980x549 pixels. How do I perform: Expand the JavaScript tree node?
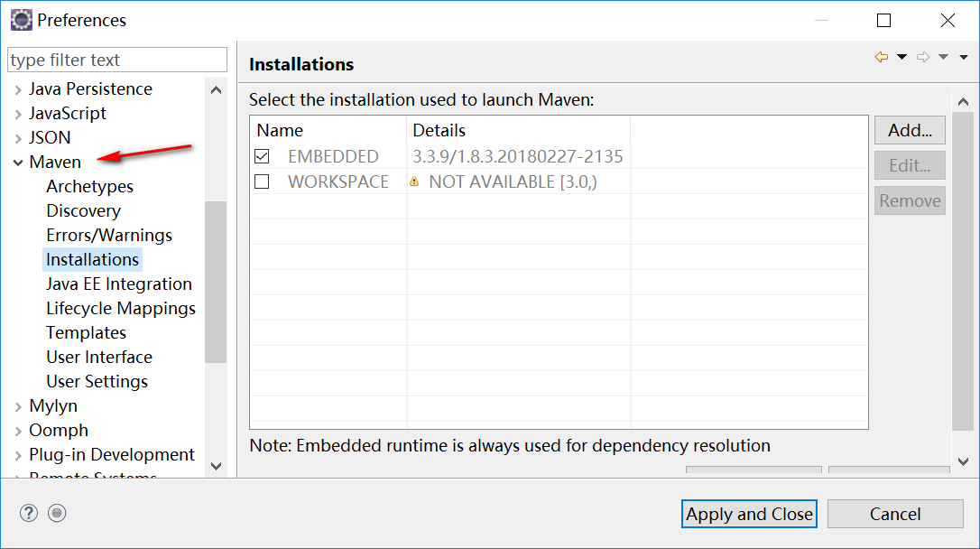18,114
